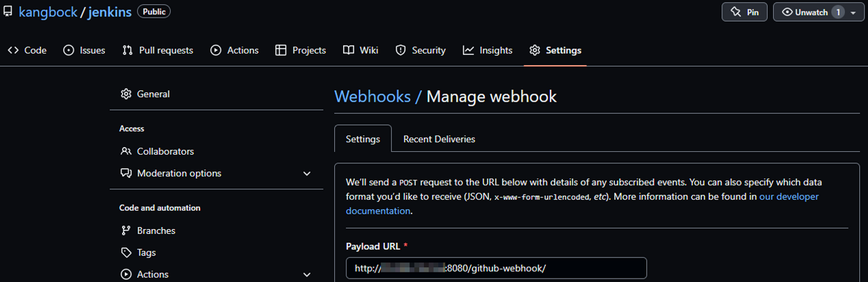Click the Collaborators people icon
Image resolution: width=868 pixels, height=282 pixels.
click(x=125, y=151)
